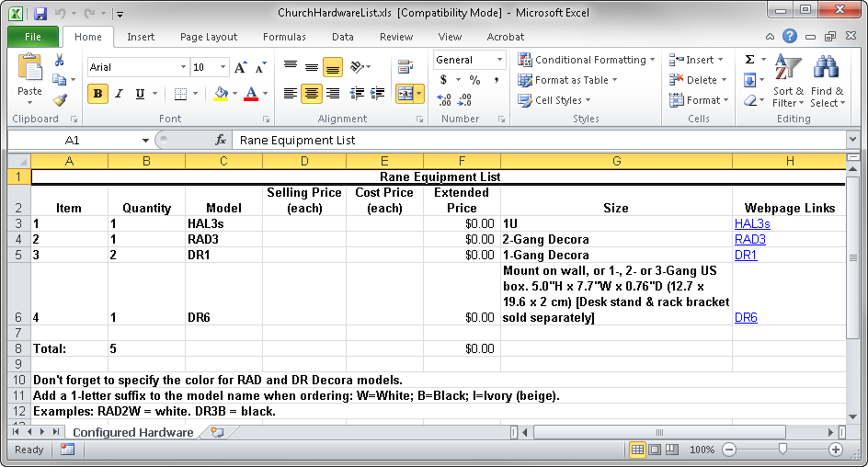Click the Decrease Indent icon

pos(357,94)
